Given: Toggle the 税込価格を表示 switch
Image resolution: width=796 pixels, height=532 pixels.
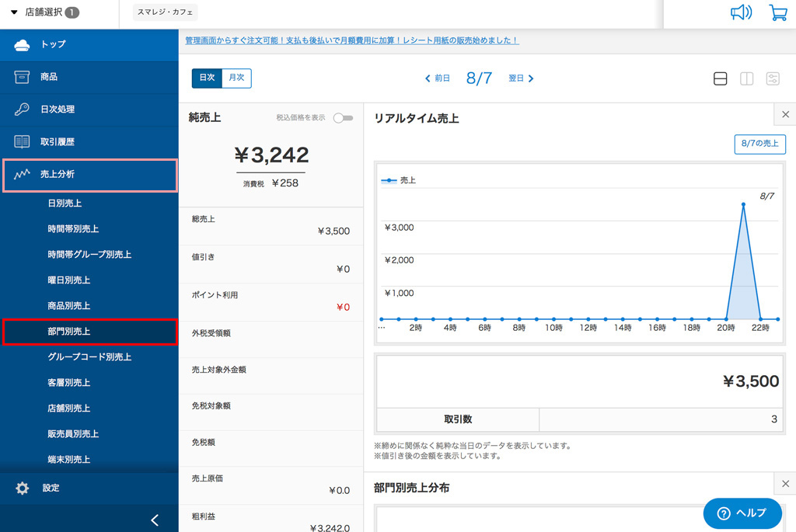Looking at the screenshot, I should pyautogui.click(x=343, y=118).
